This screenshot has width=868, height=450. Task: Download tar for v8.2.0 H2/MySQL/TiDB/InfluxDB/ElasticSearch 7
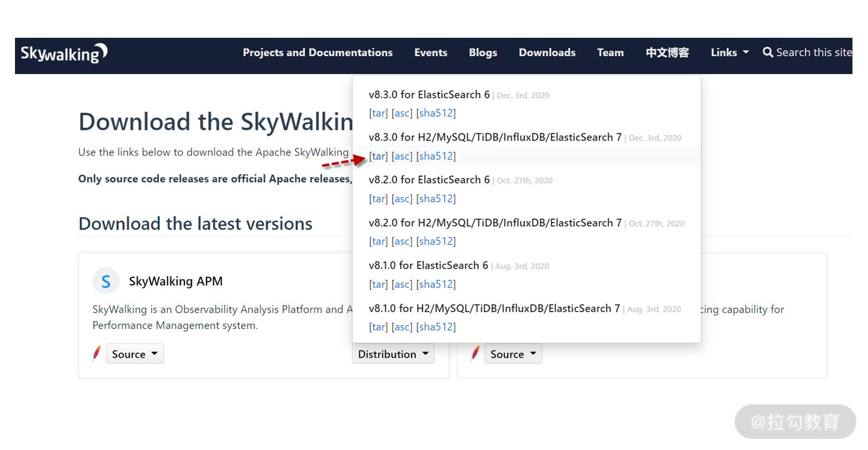coord(379,242)
